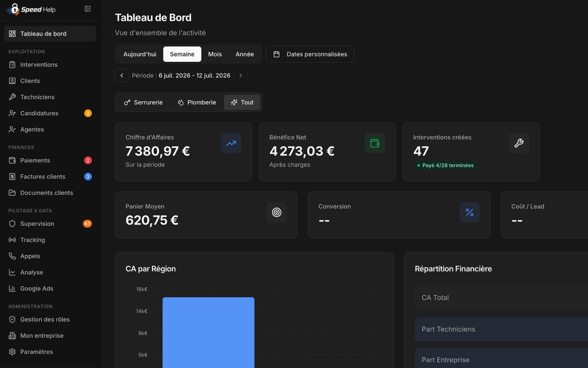The image size is (588, 368).
Task: Click the Bénéfice Net wallet icon
Action: coord(375,143)
